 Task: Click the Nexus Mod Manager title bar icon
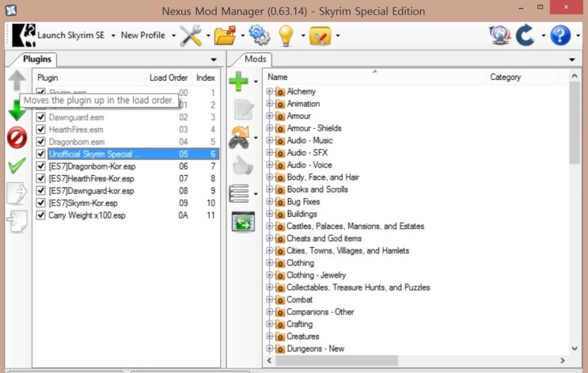(x=11, y=10)
